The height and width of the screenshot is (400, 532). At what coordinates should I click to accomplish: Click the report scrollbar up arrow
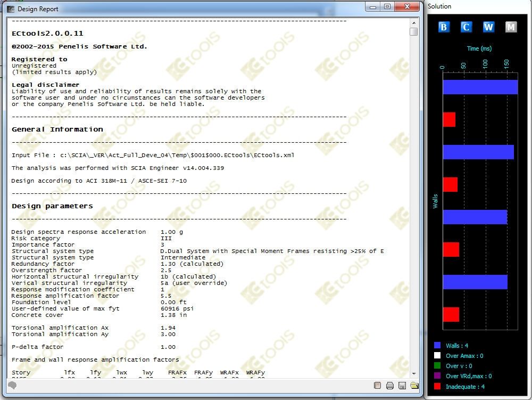point(414,23)
